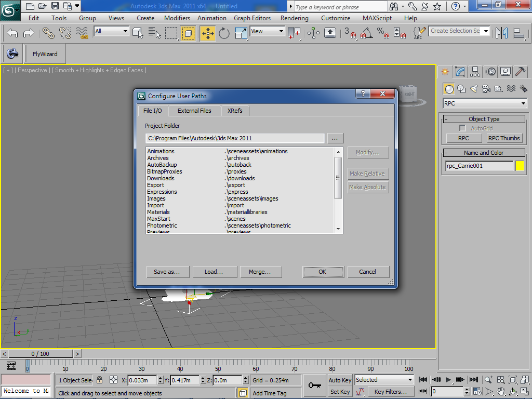Image resolution: width=532 pixels, height=399 pixels.
Task: Open the selection filter All dropdown
Action: click(x=111, y=31)
